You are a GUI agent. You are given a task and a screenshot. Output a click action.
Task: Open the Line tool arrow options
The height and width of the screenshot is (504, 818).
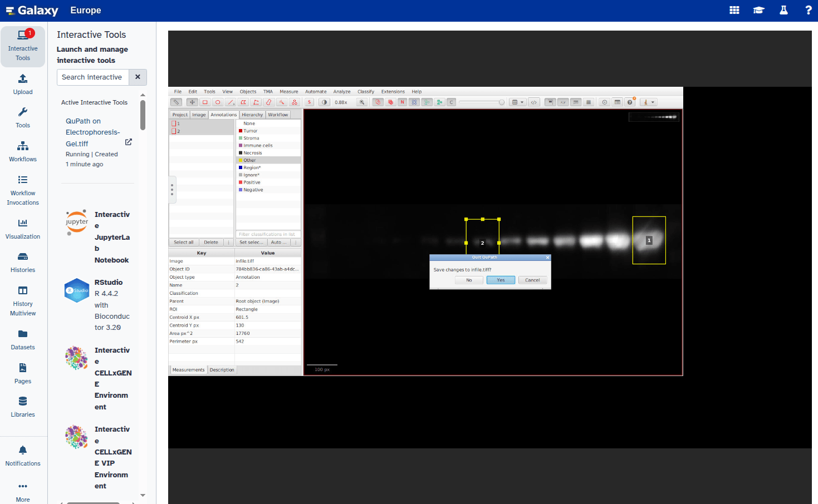coord(231,102)
